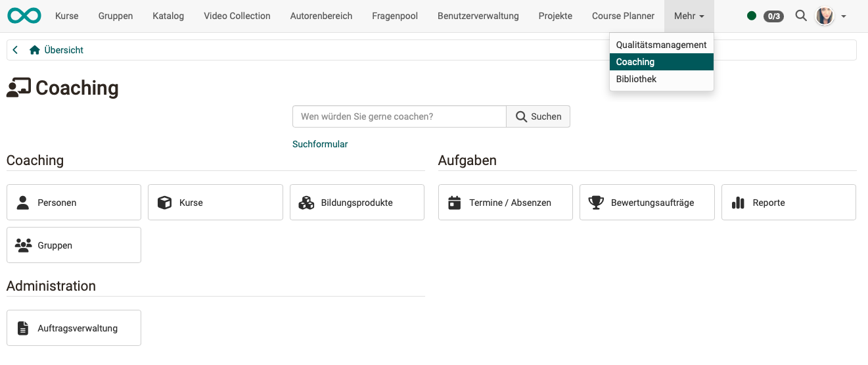This screenshot has height=365, width=868.
Task: Collapse the Mehr dropdown menu
Action: coord(689,16)
